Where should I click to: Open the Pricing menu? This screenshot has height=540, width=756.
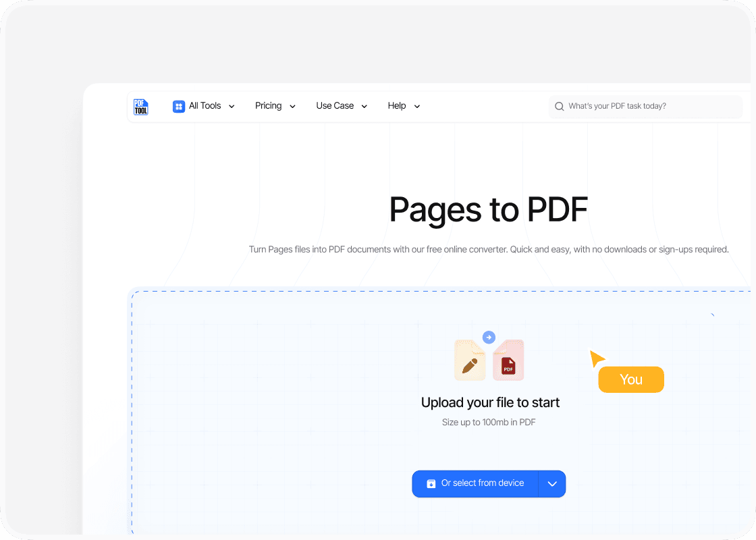point(269,106)
